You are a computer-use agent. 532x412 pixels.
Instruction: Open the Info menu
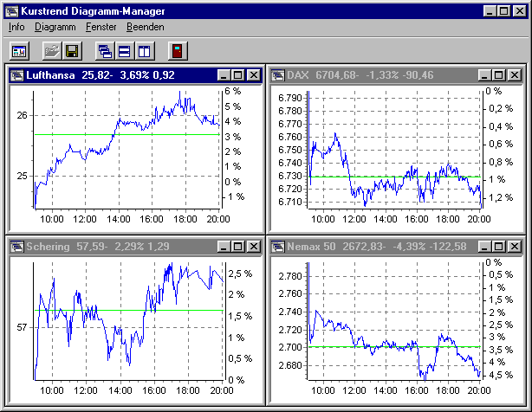[x=16, y=27]
